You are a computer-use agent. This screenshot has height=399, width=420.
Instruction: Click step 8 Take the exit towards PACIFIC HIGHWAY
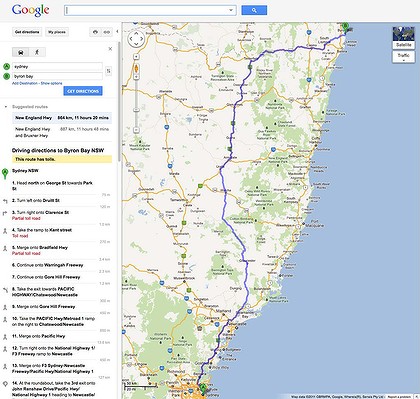45,292
